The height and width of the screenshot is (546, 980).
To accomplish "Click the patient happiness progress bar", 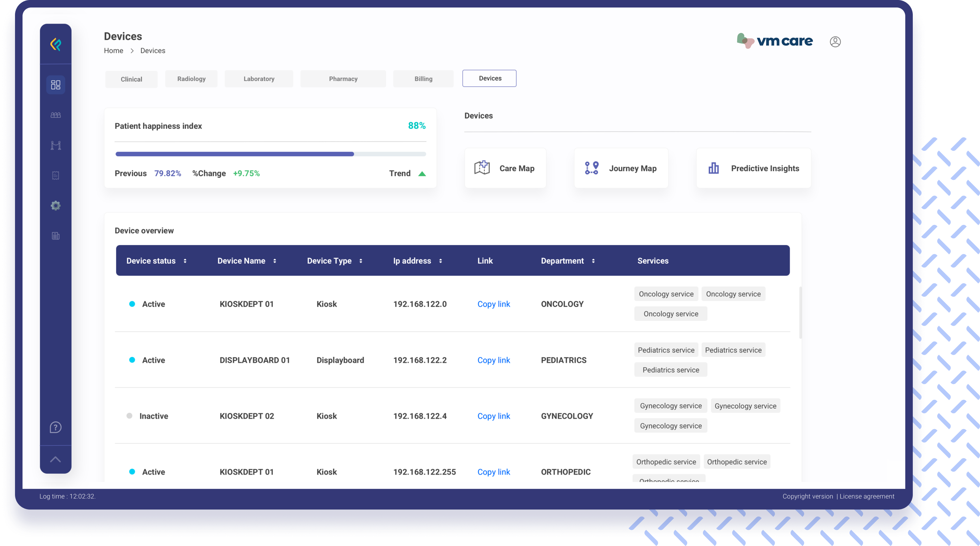I will click(x=271, y=154).
